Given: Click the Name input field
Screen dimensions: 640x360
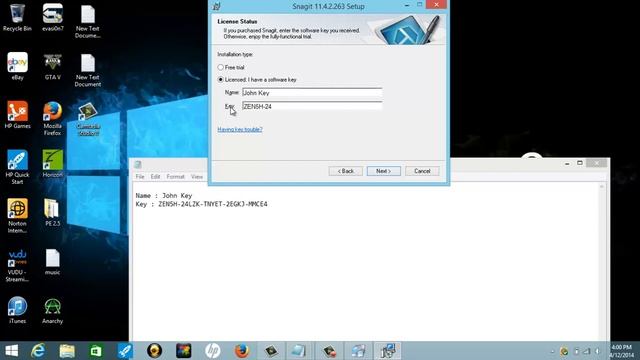Looking at the screenshot, I should [x=312, y=93].
